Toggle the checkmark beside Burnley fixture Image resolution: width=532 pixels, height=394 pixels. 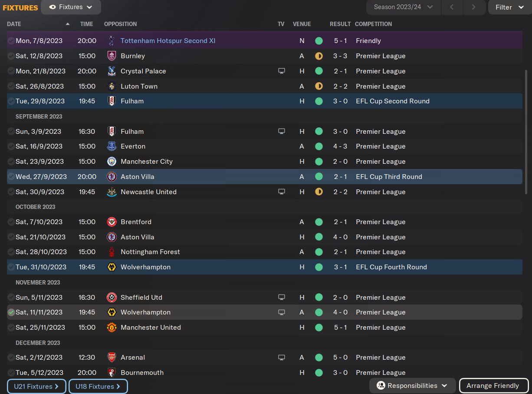[11, 56]
